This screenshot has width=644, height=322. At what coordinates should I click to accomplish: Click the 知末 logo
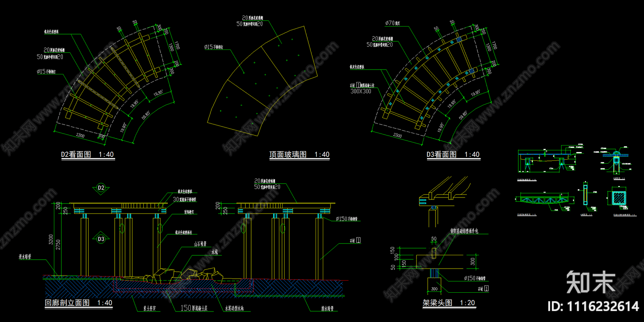591,282
